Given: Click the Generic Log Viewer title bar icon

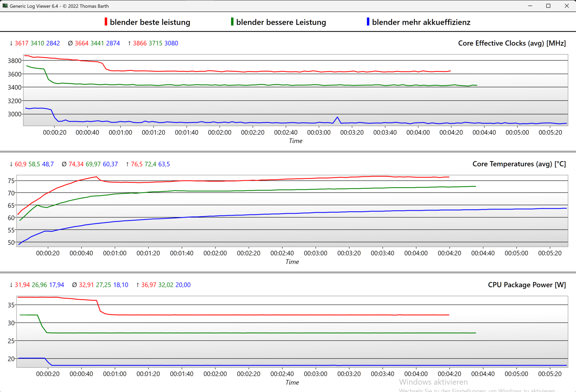Looking at the screenshot, I should pyautogui.click(x=5, y=6).
